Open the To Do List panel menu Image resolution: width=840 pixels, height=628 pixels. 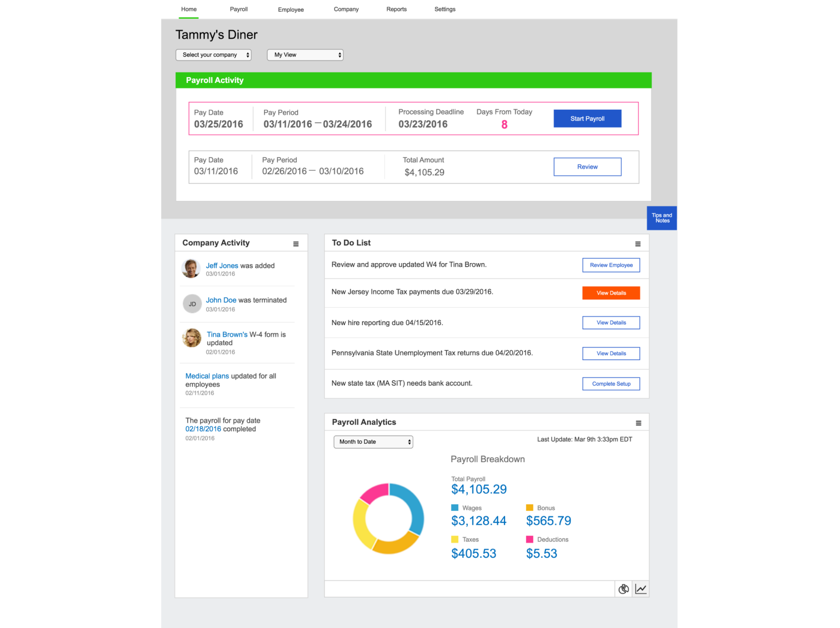638,243
